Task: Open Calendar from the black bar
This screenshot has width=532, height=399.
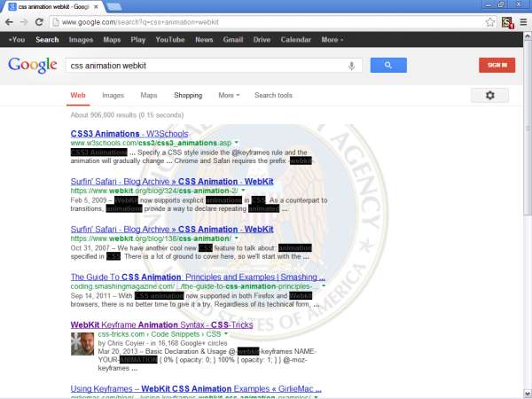Action: click(x=296, y=40)
